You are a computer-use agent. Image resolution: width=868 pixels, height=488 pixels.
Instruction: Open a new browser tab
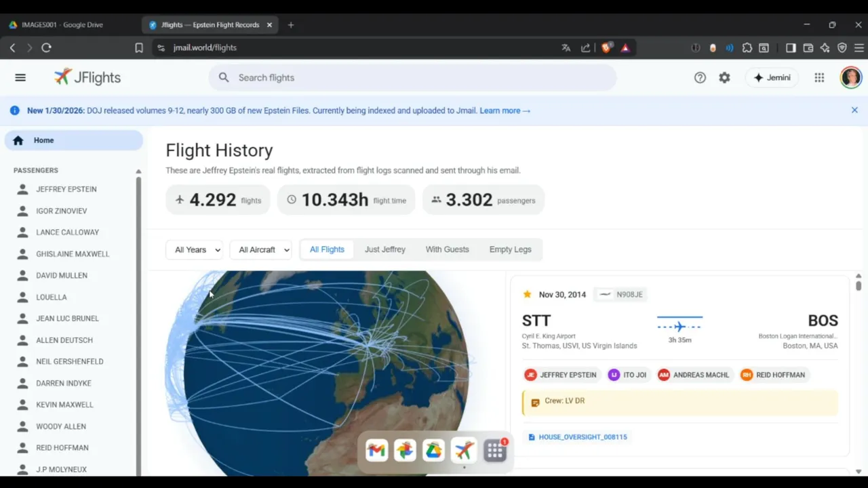291,24
